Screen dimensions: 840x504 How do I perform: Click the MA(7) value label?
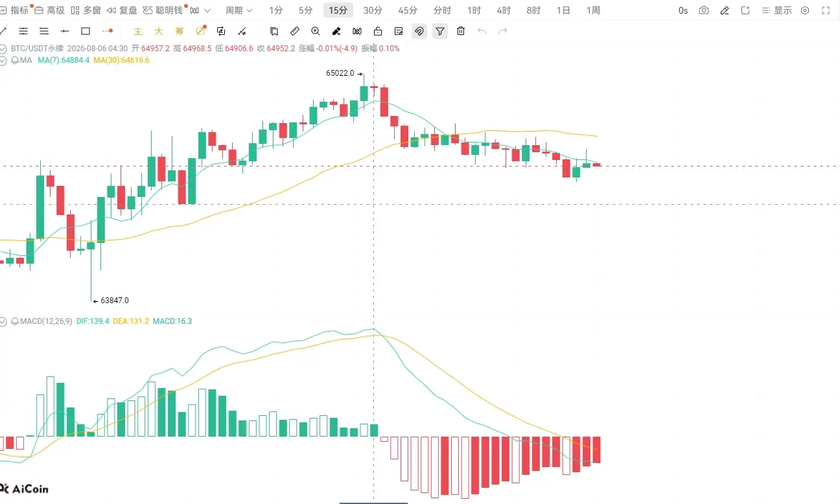[x=64, y=60]
